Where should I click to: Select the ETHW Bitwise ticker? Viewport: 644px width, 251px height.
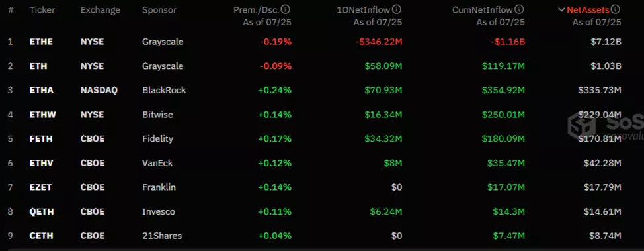43,115
